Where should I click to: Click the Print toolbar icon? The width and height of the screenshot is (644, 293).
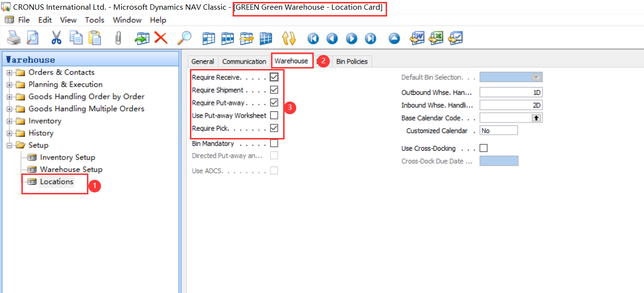point(14,38)
